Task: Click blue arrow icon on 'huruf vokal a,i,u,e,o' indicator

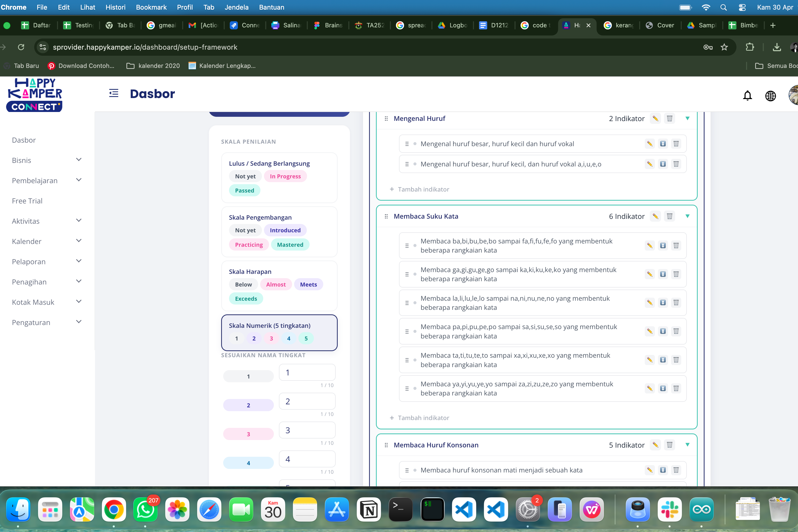Action: (663, 164)
